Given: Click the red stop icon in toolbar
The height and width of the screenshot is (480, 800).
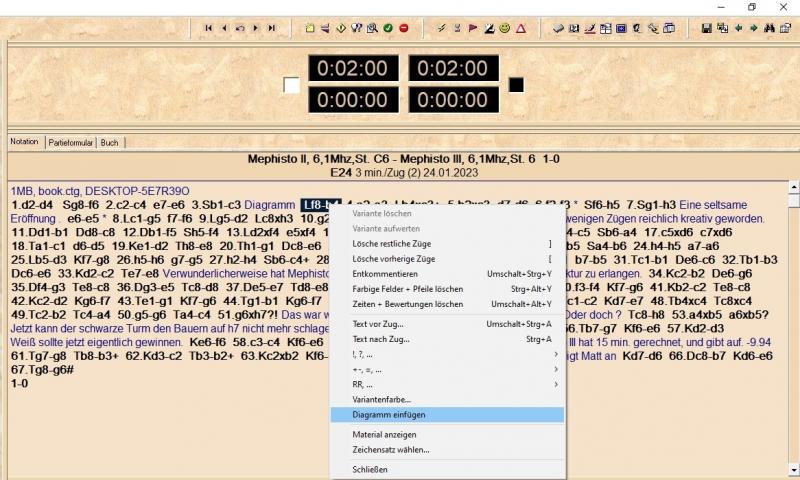Looking at the screenshot, I should (x=403, y=28).
